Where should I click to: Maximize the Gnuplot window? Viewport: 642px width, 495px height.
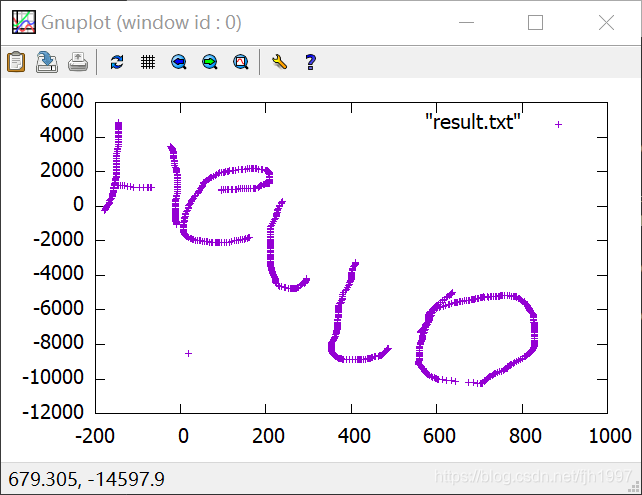coord(536,23)
